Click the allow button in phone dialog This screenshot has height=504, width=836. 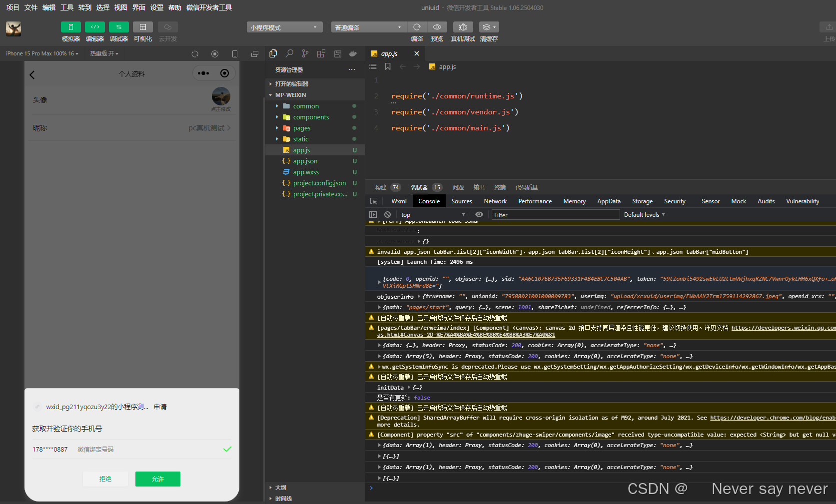coord(158,479)
